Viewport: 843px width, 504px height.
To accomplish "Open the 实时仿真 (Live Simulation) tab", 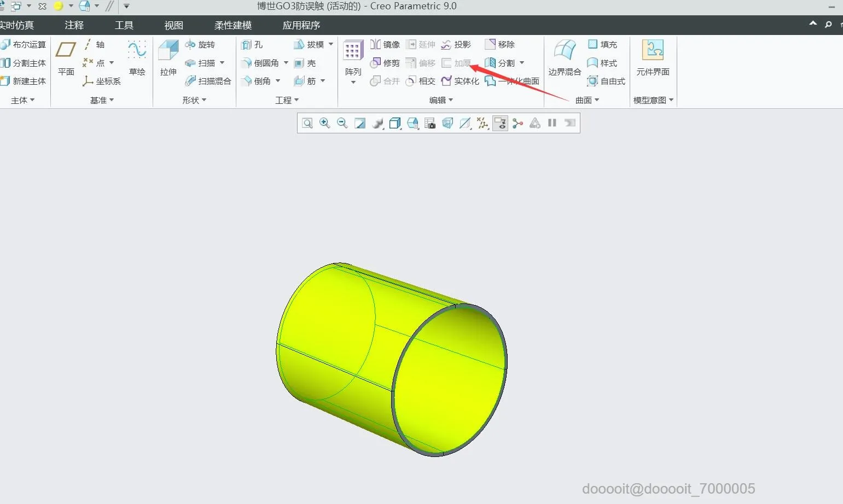I will coord(17,25).
